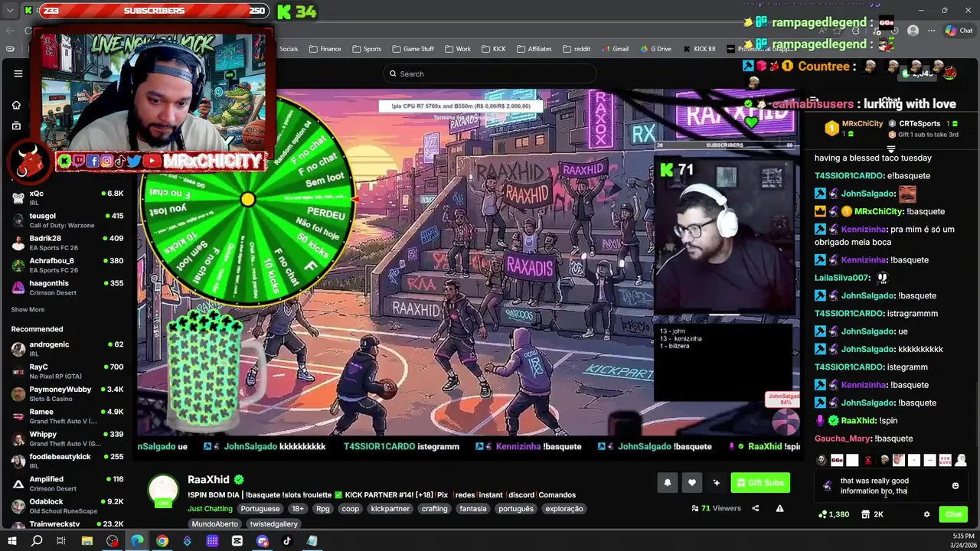980x551 pixels.
Task: Open the Game Stuff bookmark folder
Action: coord(413,49)
